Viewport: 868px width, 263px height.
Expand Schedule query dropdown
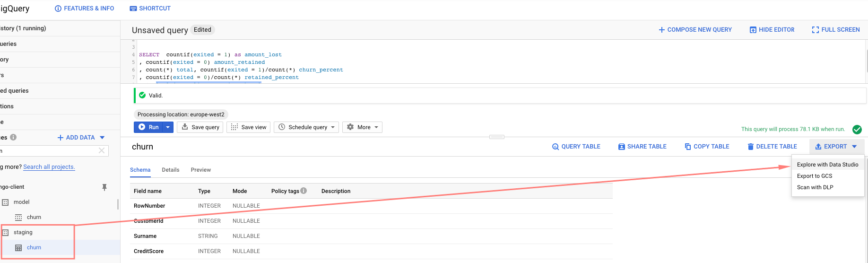[306, 127]
